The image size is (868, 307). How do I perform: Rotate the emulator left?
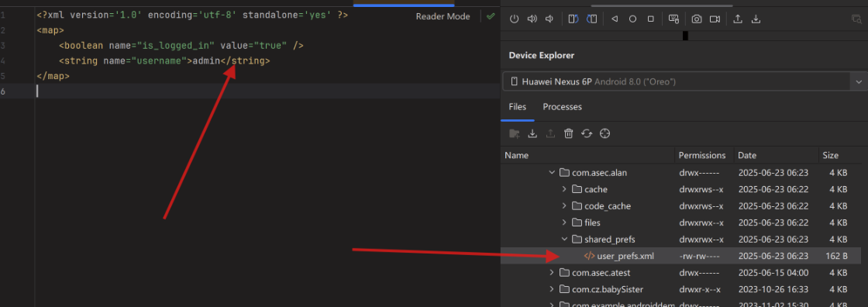click(573, 19)
